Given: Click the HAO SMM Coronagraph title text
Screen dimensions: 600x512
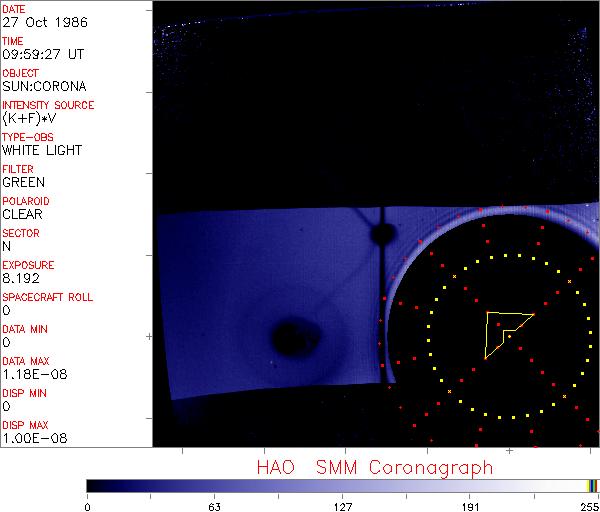Looking at the screenshot, I should coord(375,467).
